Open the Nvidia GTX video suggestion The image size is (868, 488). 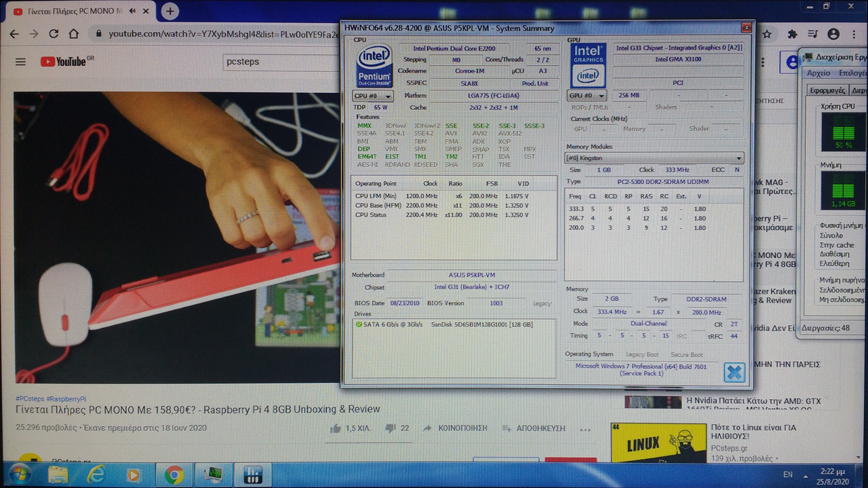[753, 405]
